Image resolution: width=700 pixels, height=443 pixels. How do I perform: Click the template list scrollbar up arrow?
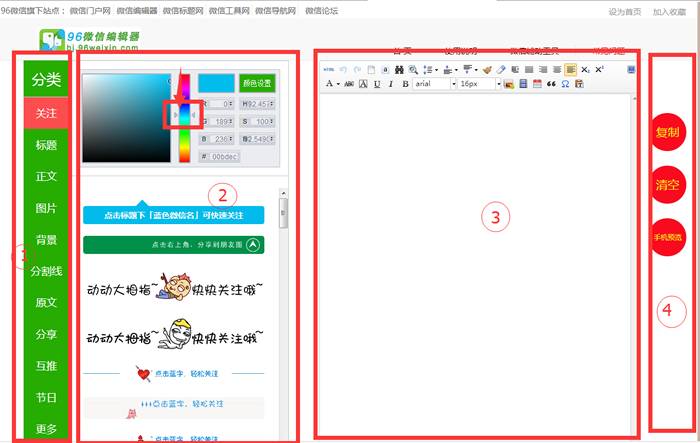click(283, 193)
